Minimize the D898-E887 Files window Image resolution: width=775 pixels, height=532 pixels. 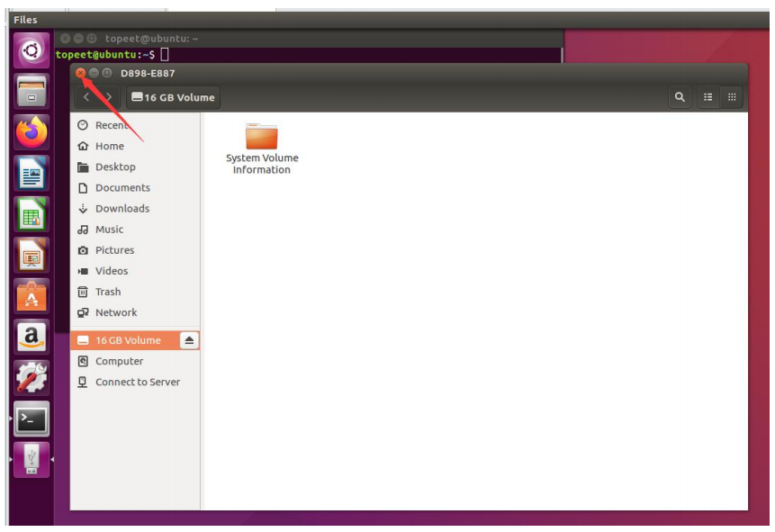click(x=94, y=73)
